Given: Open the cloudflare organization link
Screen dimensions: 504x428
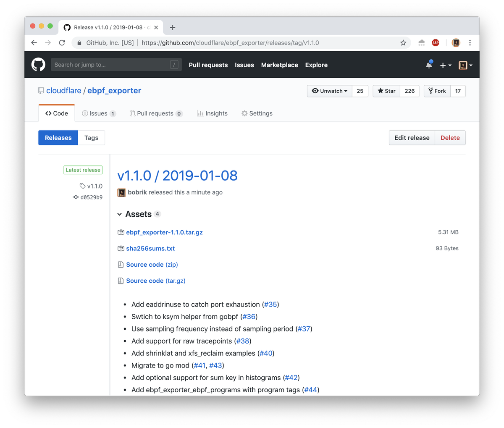Looking at the screenshot, I should coord(64,91).
